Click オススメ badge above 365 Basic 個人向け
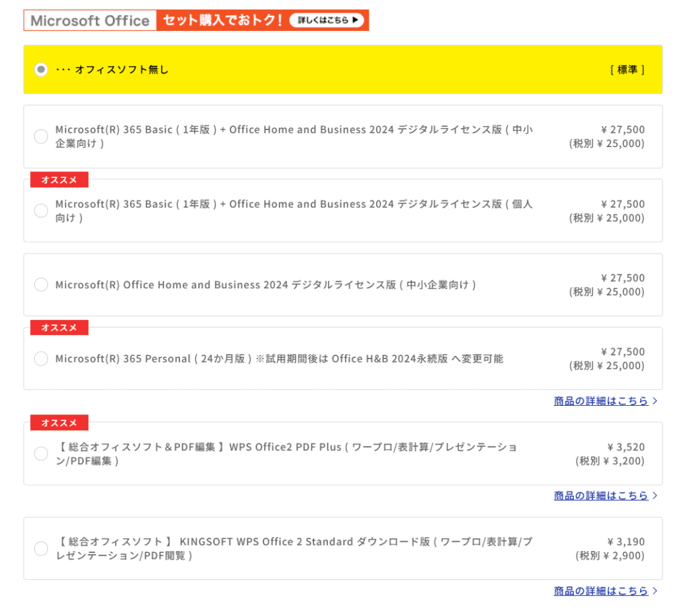673x616 pixels. 59,180
